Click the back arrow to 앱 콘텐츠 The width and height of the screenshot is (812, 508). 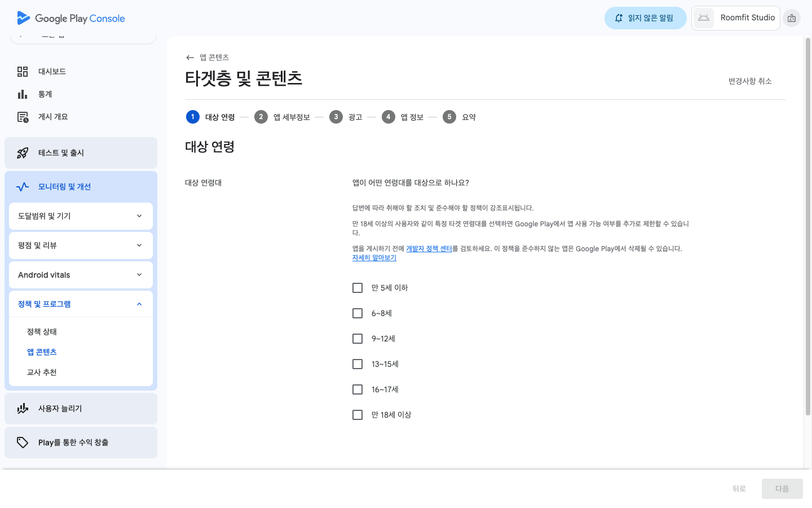(x=190, y=58)
